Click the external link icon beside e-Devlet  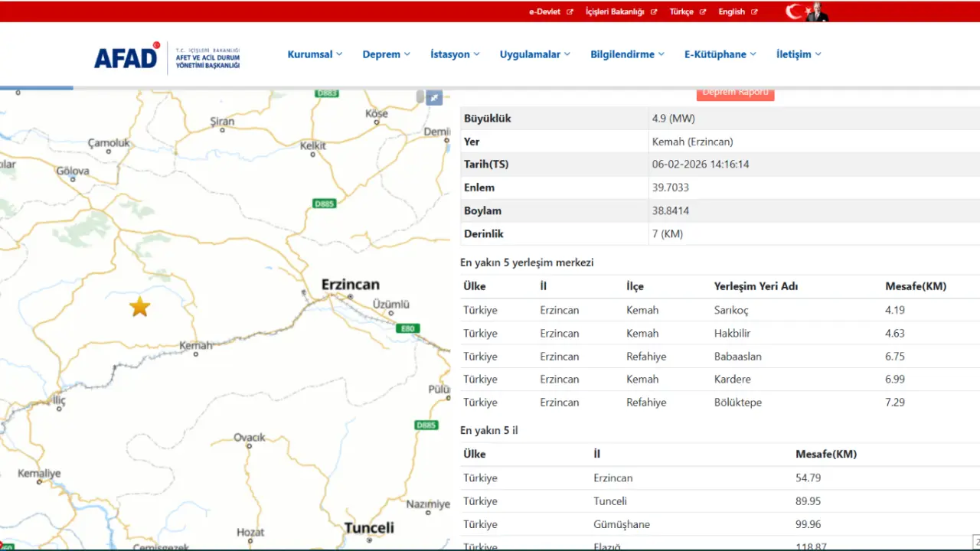570,12
